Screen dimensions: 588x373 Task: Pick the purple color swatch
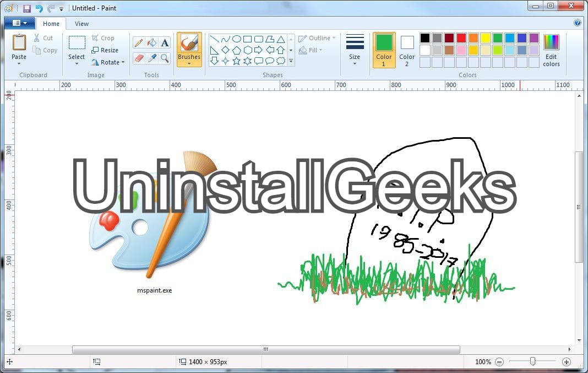pyautogui.click(x=534, y=38)
